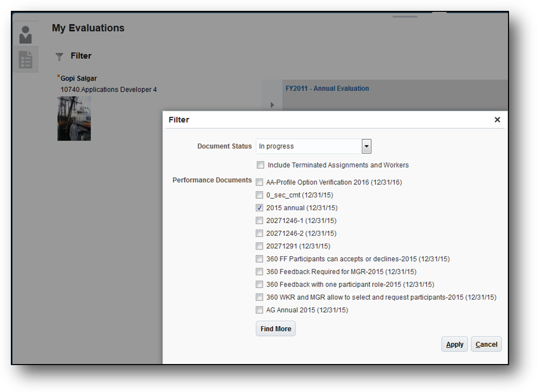Viewport: 537px width, 392px height.
Task: Select the 20271291 document checkbox
Action: click(259, 246)
